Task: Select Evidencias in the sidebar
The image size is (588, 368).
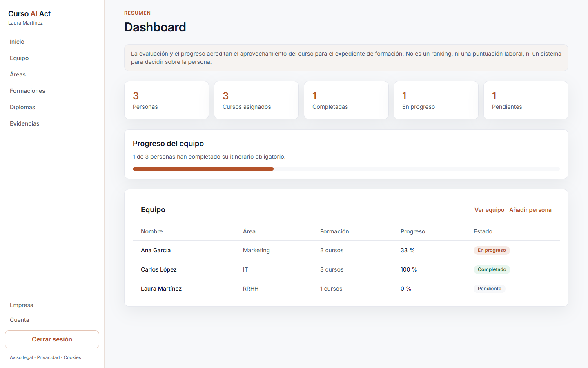Action: click(24, 123)
